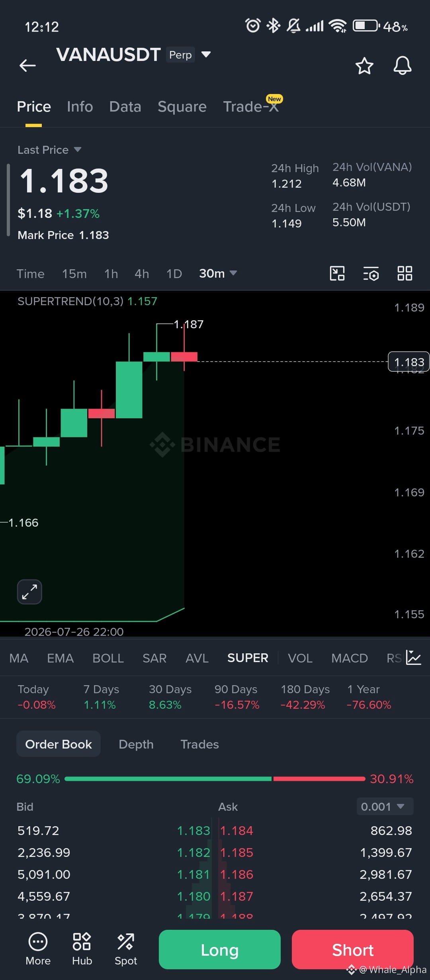Open the Trade-X tab

pyautogui.click(x=251, y=107)
